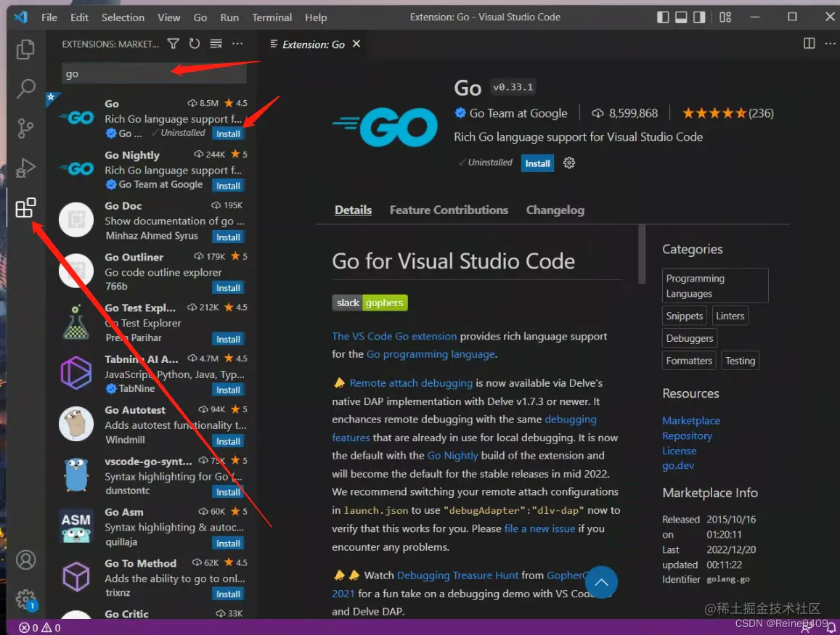The image size is (840, 635).
Task: Open file a new issue link
Action: pos(539,528)
